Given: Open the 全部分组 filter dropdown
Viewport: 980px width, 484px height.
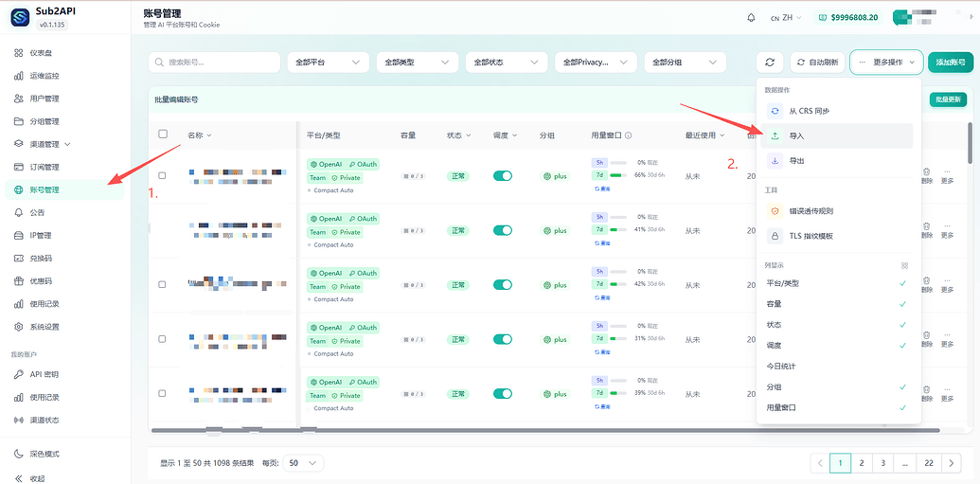Looking at the screenshot, I should pyautogui.click(x=685, y=63).
